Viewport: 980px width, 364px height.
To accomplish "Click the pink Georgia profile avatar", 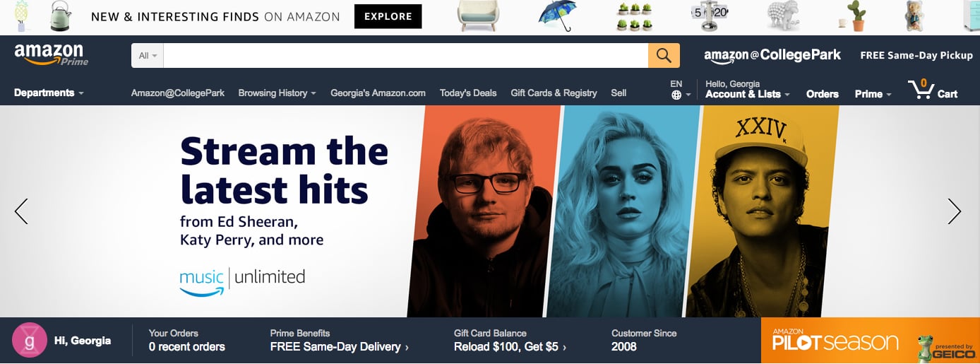I will point(30,341).
